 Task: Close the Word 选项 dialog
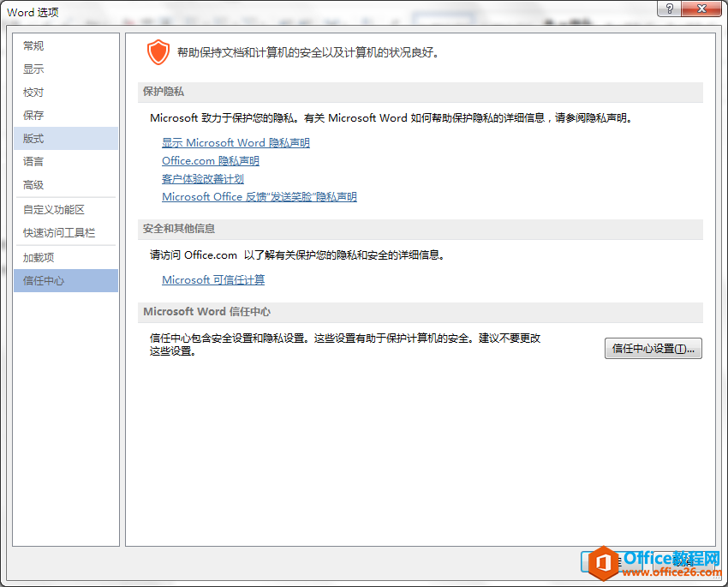click(701, 9)
